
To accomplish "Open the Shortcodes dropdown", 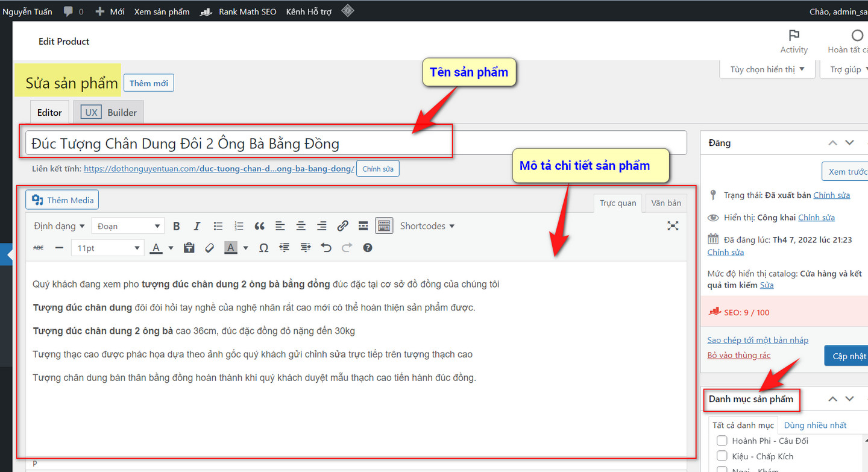I will click(x=427, y=226).
